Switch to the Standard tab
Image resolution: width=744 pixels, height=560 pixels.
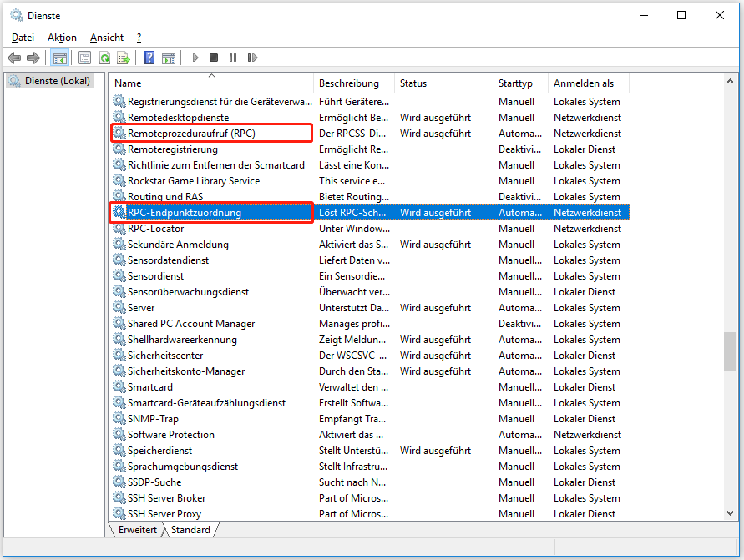(x=190, y=530)
